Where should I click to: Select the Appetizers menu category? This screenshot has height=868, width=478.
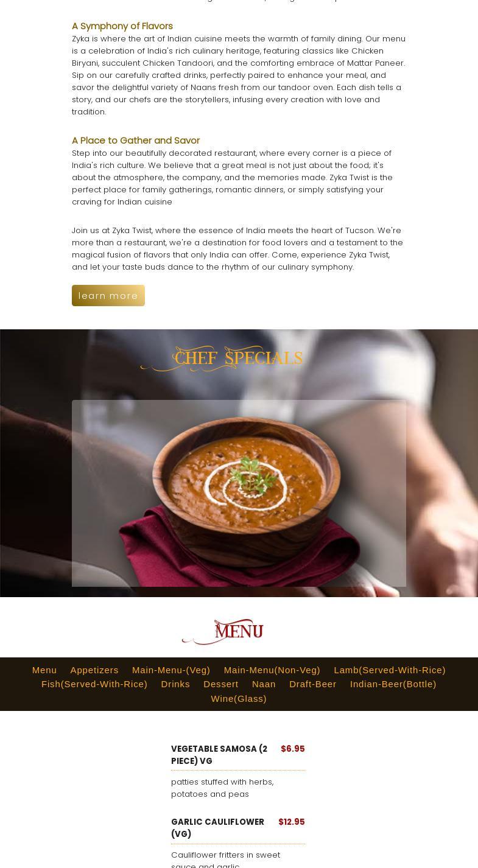point(94,670)
